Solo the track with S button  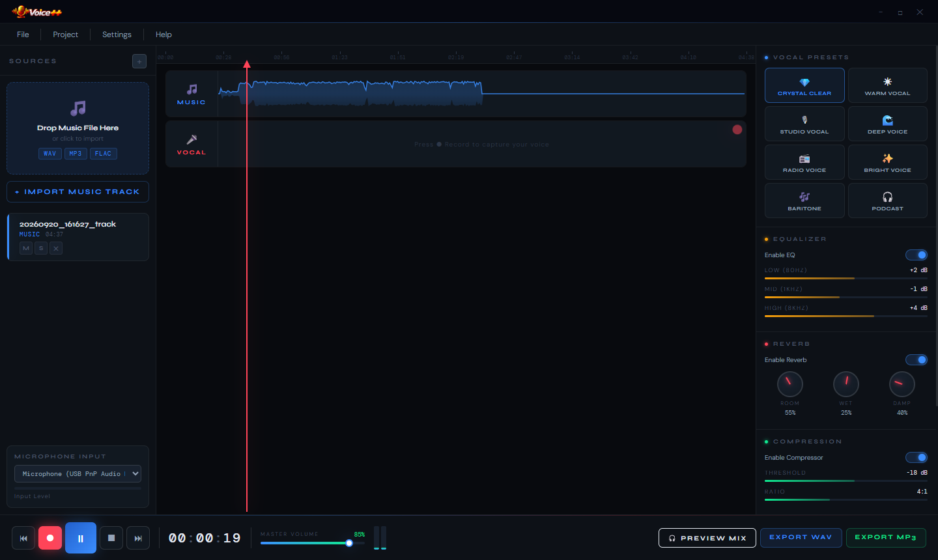pyautogui.click(x=41, y=248)
